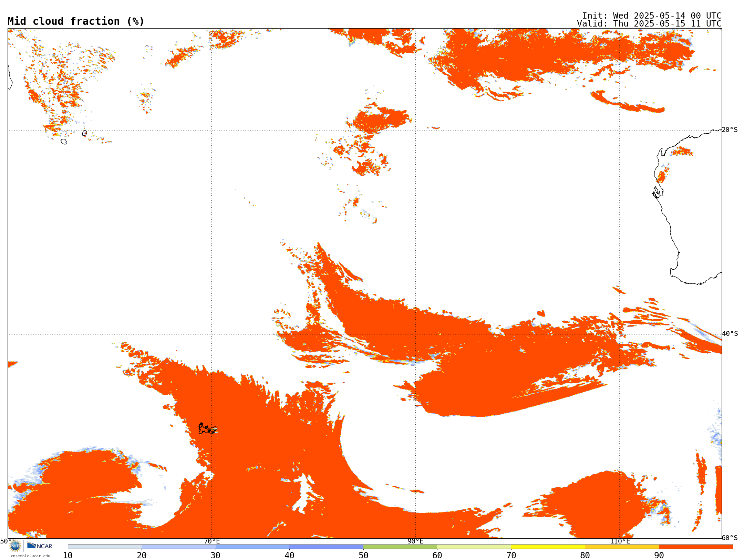Pick the light blue 20-30 colorbar segment

178,547
